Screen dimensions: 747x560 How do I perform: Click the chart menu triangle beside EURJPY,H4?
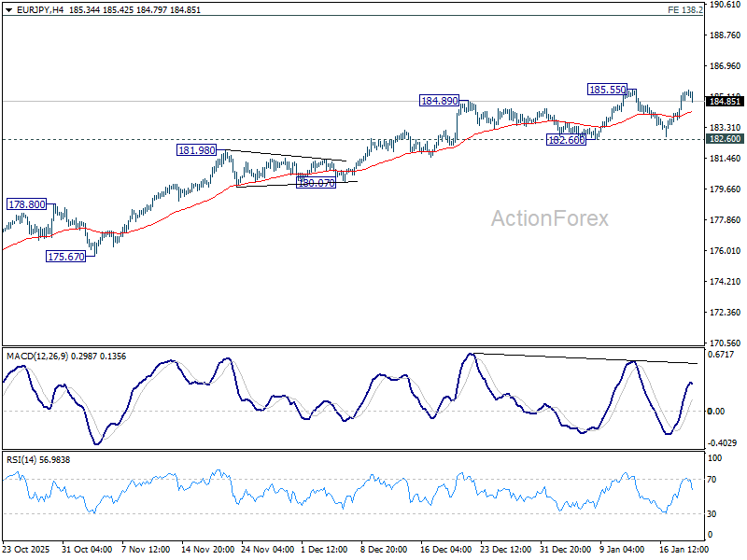pos(8,10)
